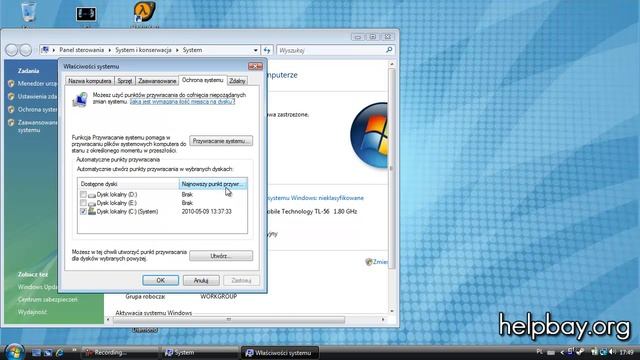This screenshot has height=360, width=640.
Task: Click Panel sterowania breadcrumb
Action: [81, 50]
